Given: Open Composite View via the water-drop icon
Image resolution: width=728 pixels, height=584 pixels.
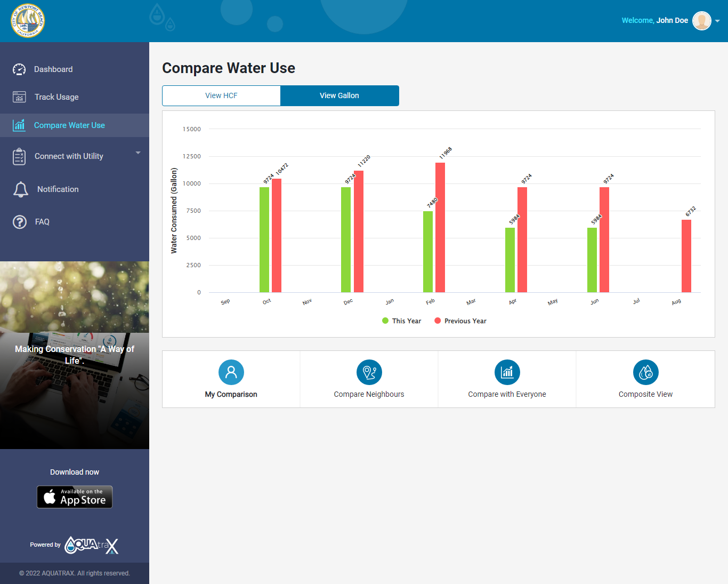Looking at the screenshot, I should pyautogui.click(x=645, y=372).
